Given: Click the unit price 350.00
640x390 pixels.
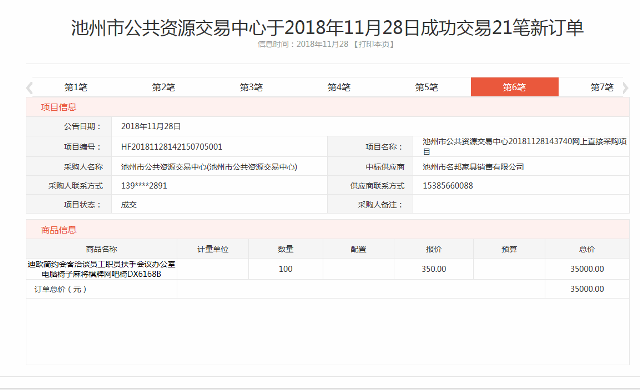Looking at the screenshot, I should 434,269.
